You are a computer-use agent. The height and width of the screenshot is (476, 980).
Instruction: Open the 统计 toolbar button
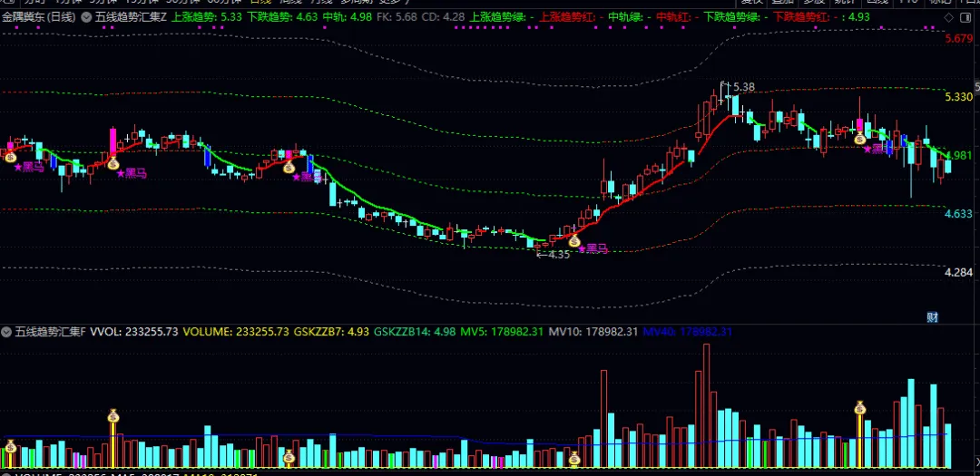[x=845, y=2]
